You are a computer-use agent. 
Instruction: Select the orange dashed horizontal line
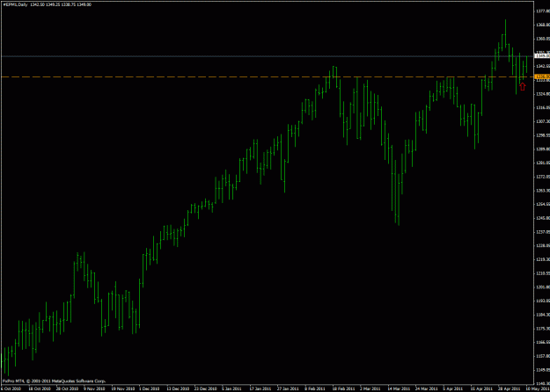[267, 76]
